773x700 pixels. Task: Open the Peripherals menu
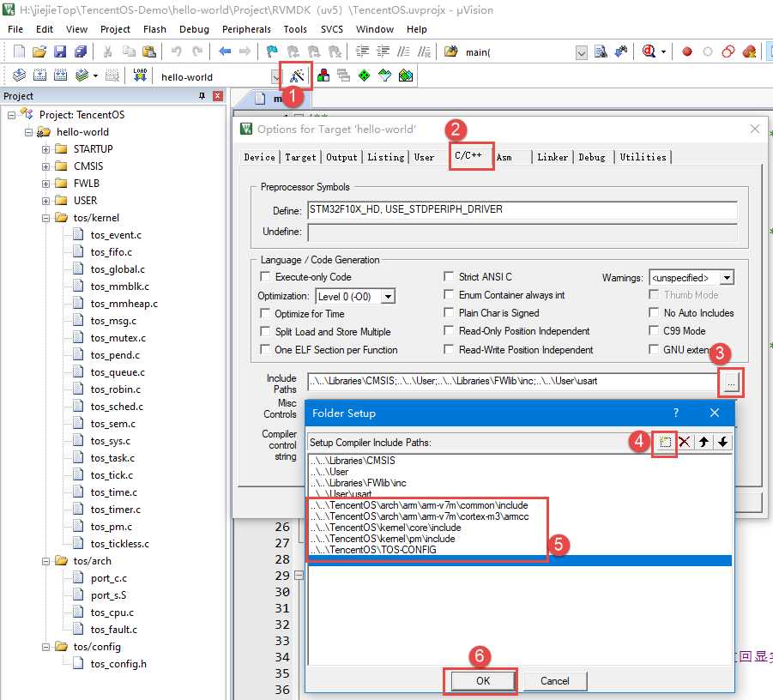point(246,29)
